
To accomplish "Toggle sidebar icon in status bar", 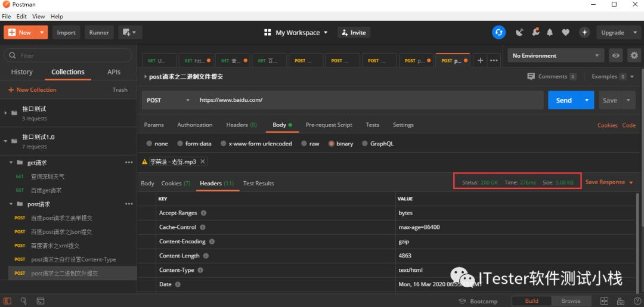I will click(x=8, y=301).
